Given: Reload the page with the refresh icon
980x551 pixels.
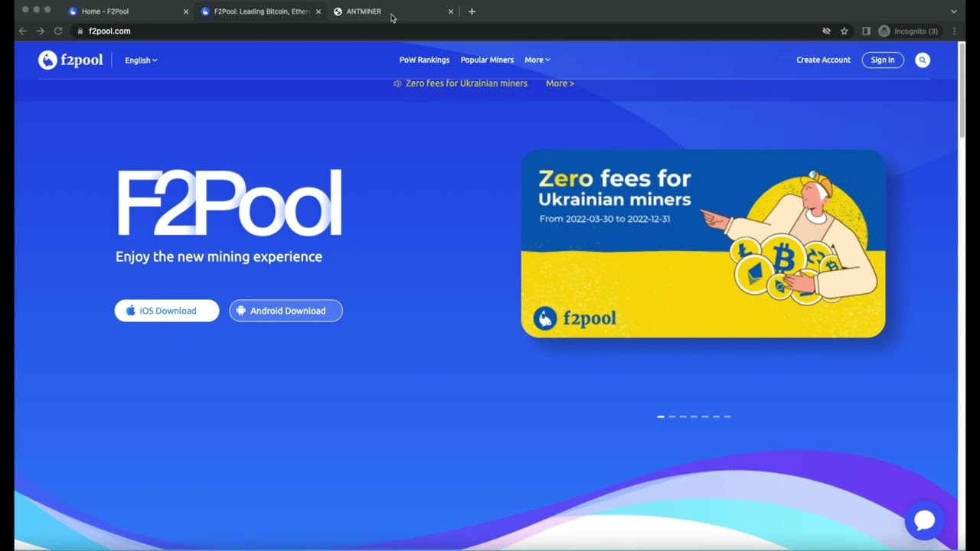Looking at the screenshot, I should tap(57, 31).
